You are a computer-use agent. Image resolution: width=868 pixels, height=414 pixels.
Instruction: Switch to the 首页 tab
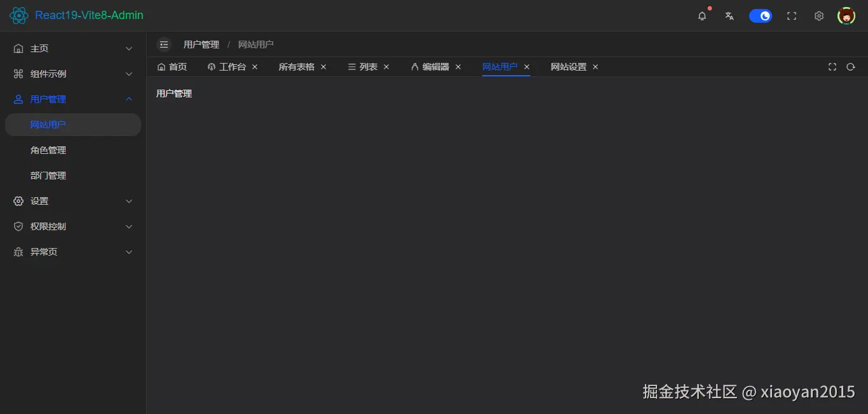(172, 67)
